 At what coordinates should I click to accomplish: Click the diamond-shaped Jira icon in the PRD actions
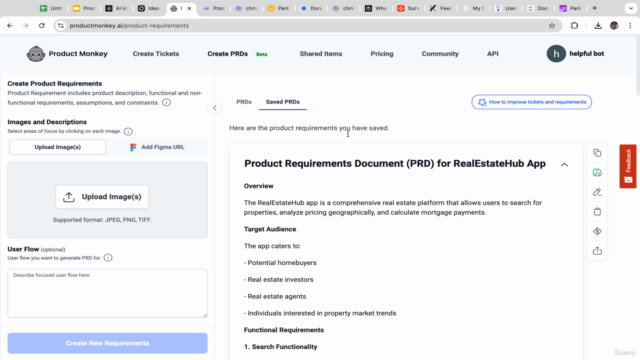(597, 231)
